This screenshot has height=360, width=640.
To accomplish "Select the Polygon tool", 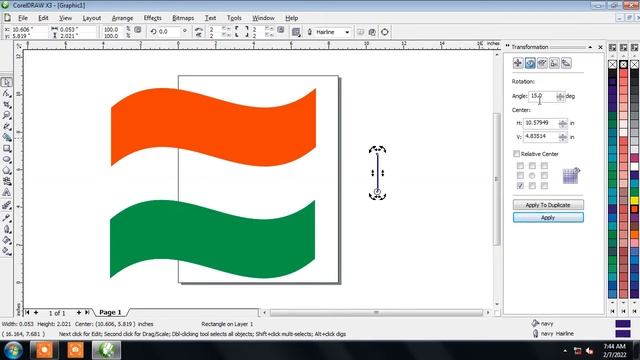I will click(7, 170).
